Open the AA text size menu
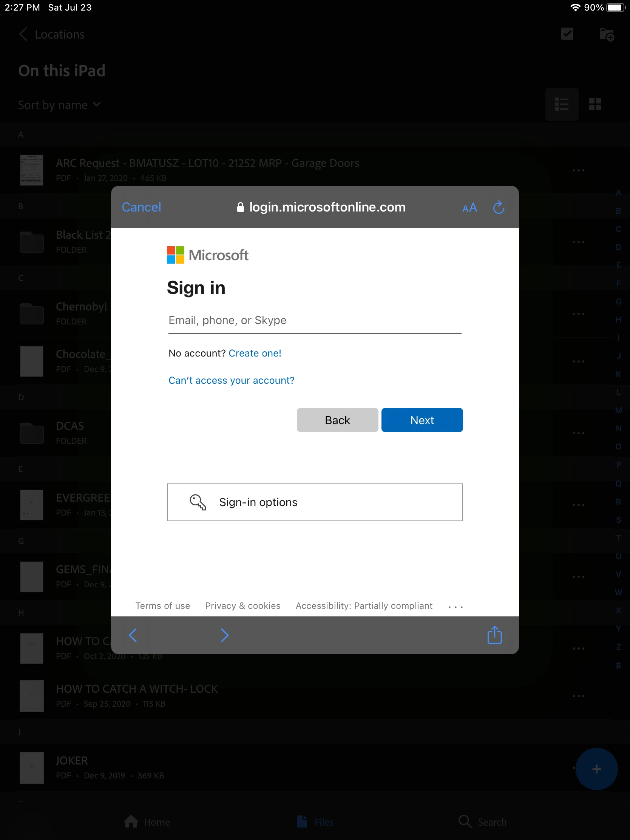The width and height of the screenshot is (630, 840). (469, 207)
